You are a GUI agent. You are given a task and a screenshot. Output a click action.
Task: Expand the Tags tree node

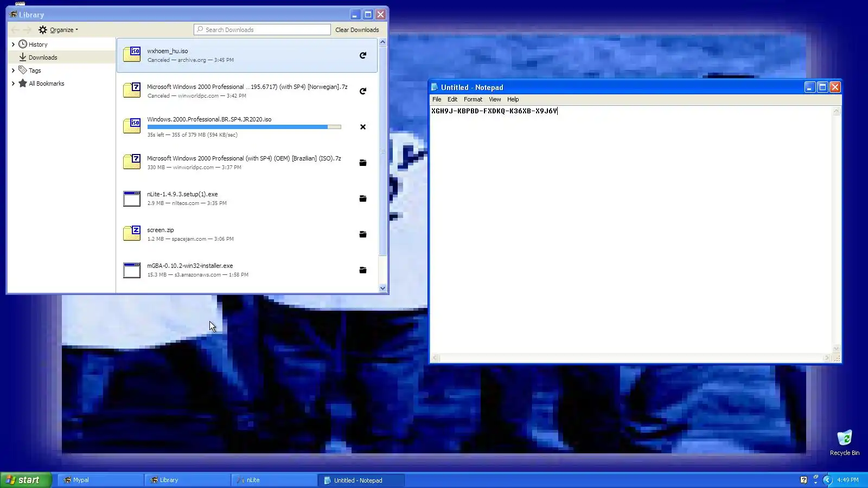(13, 70)
